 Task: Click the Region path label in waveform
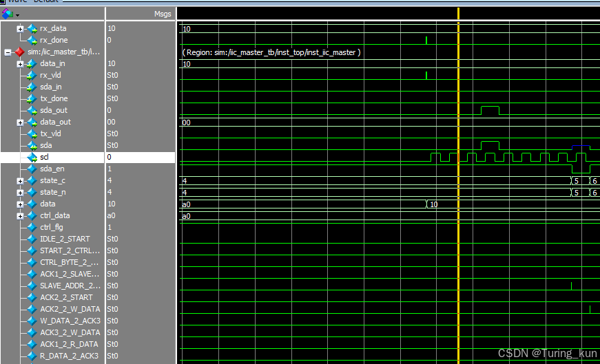[x=271, y=52]
